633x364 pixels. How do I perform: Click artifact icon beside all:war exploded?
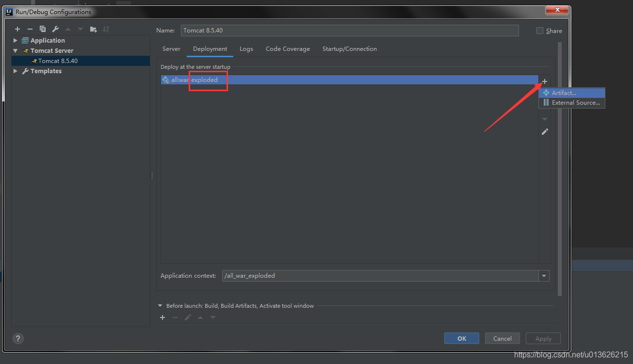(166, 80)
